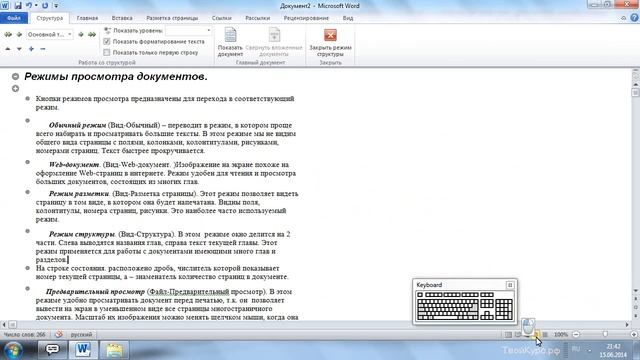Image resolution: width=640 pixels, height=360 pixels.
Task: Open speech bubble app in taskbar
Action: coord(52,350)
